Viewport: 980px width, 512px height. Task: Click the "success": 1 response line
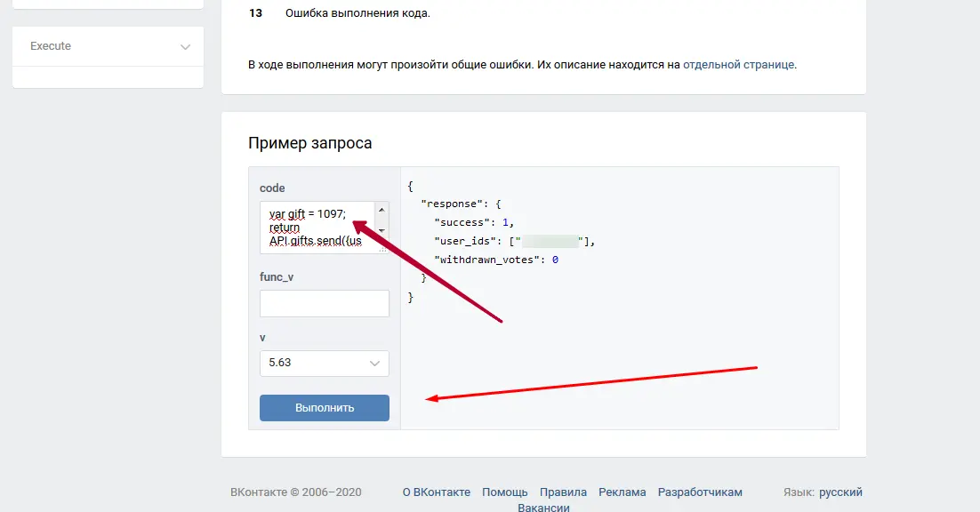tap(474, 222)
